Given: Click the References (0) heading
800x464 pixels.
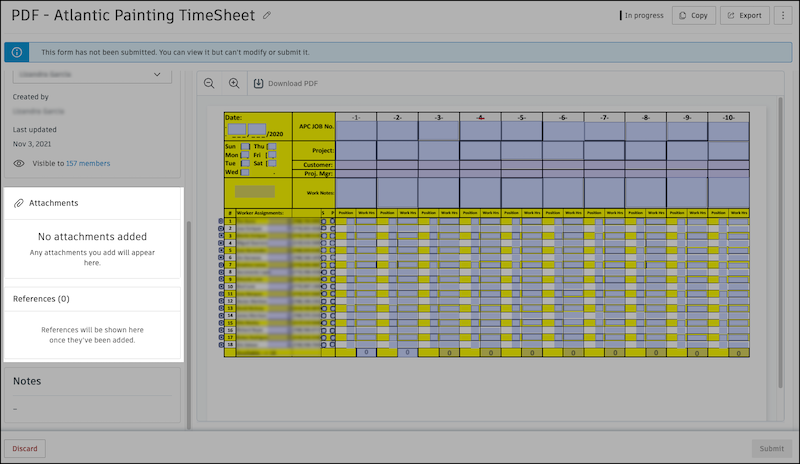Looking at the screenshot, I should pos(41,299).
